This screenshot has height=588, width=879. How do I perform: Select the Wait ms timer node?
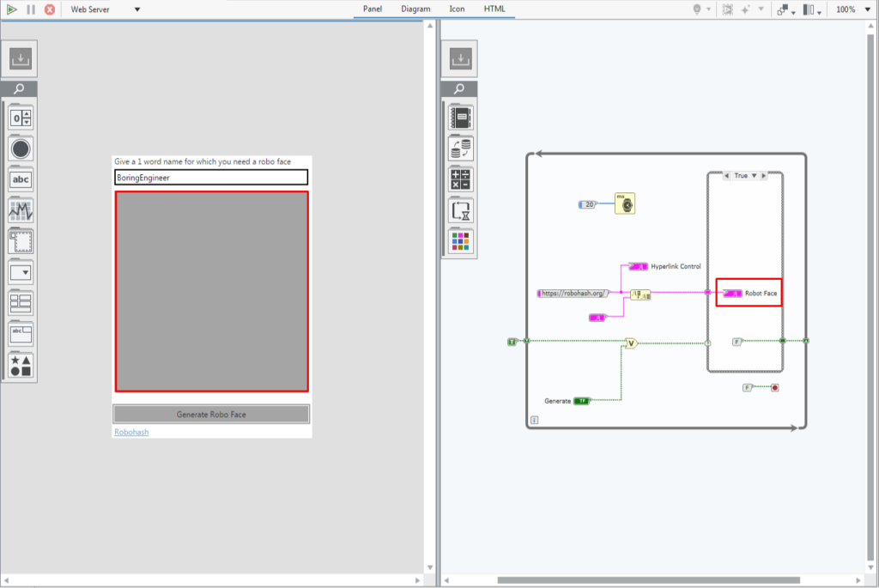[x=625, y=203]
